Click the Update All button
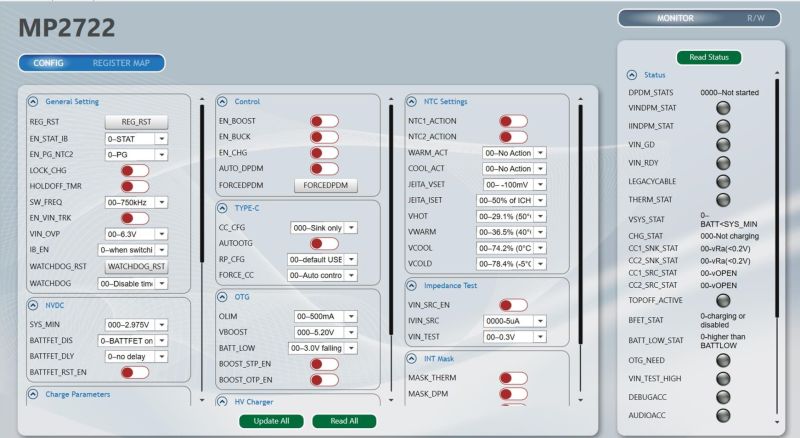This screenshot has width=800, height=438. click(x=271, y=421)
